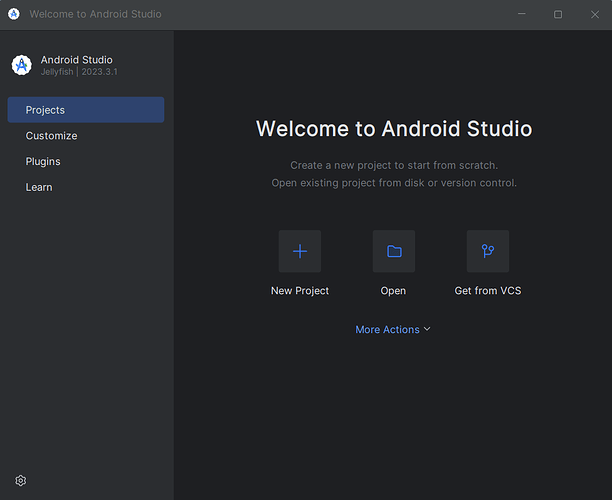Click the New Project plus icon
The width and height of the screenshot is (612, 500).
pos(299,251)
